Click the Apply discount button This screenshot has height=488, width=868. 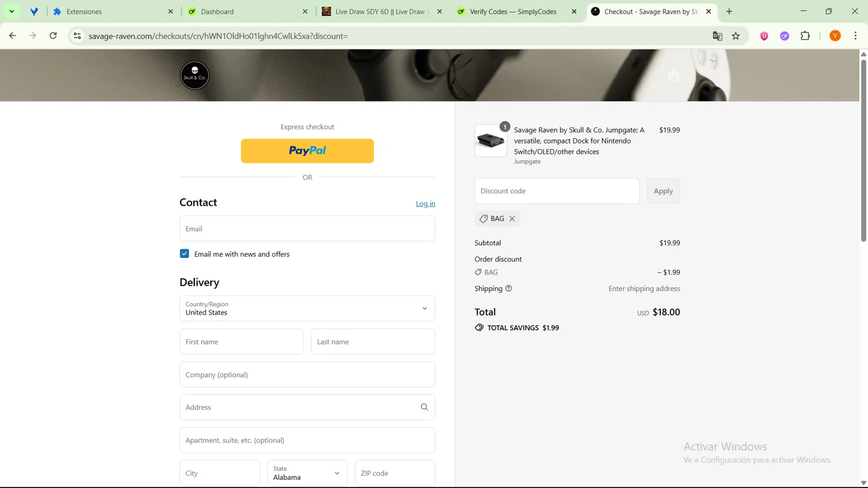tap(663, 191)
